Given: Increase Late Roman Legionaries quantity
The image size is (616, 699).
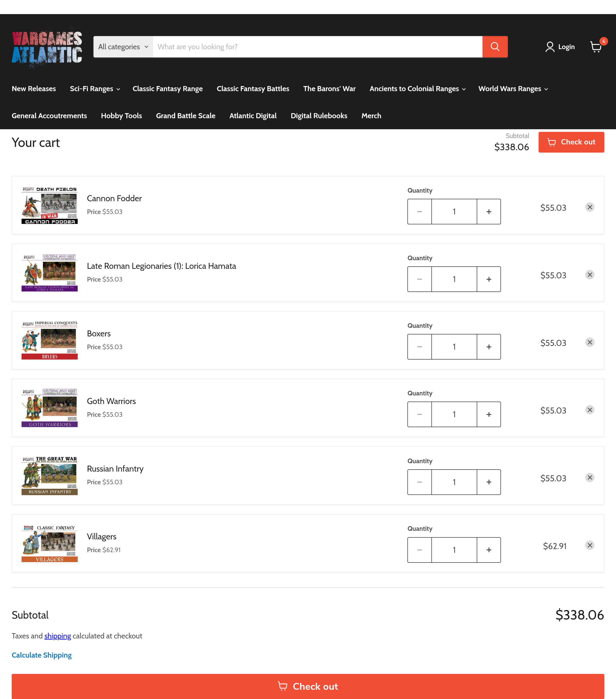Looking at the screenshot, I should [x=489, y=279].
